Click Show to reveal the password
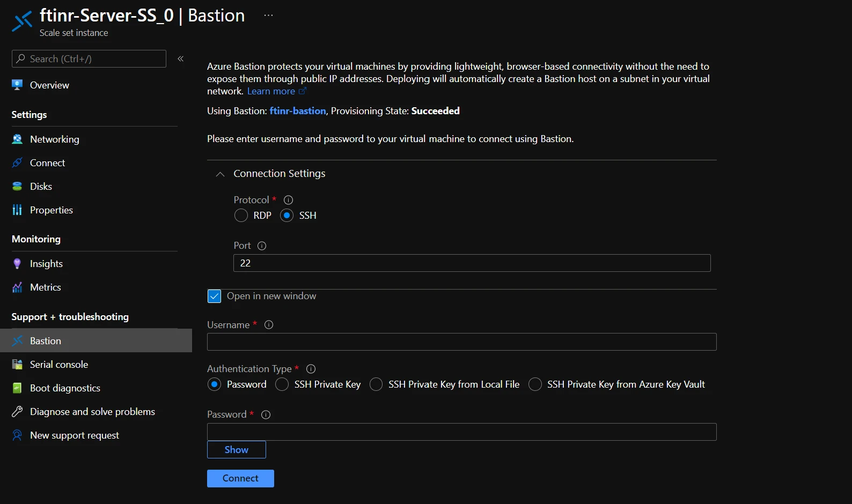Viewport: 852px width, 504px height. 237,449
